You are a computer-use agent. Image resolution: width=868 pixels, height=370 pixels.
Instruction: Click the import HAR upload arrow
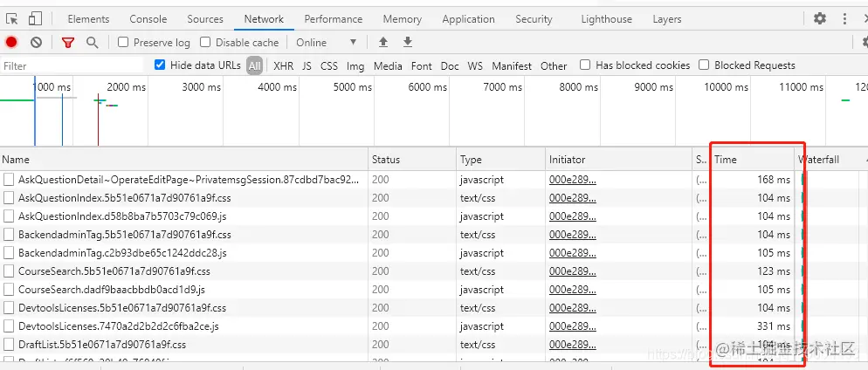(382, 42)
